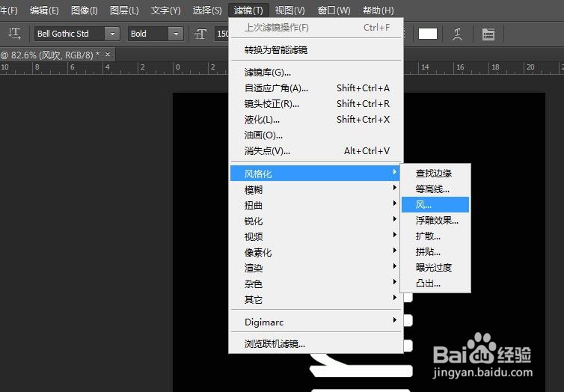564x392 pixels.
Task: Click 浏览联机滤镜... menu entry
Action: [316, 344]
